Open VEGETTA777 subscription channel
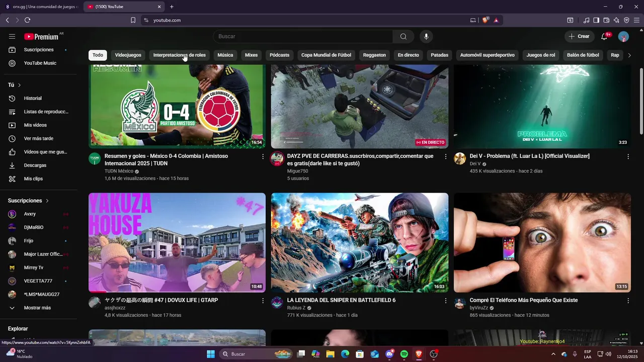Image resolution: width=644 pixels, height=362 pixels. point(39,281)
